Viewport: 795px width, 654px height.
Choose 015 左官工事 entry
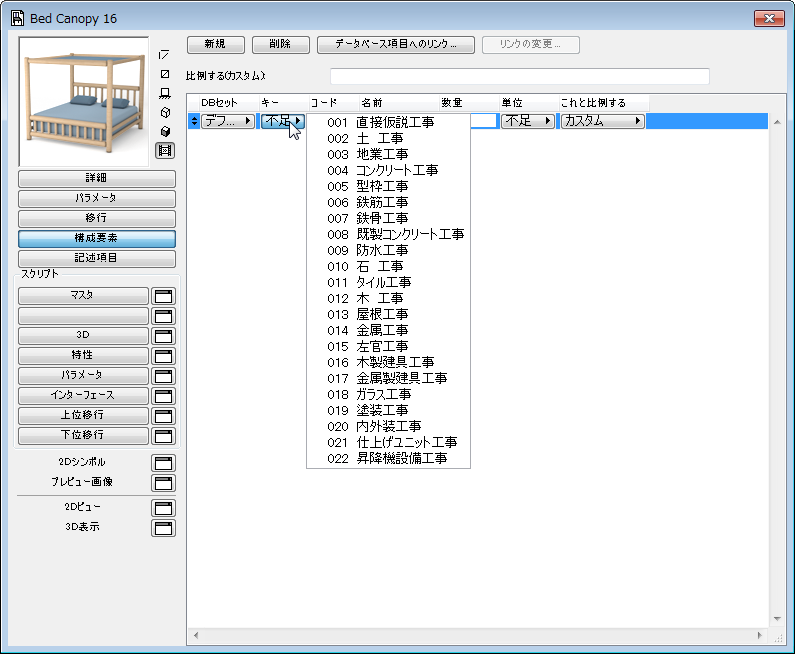388,346
